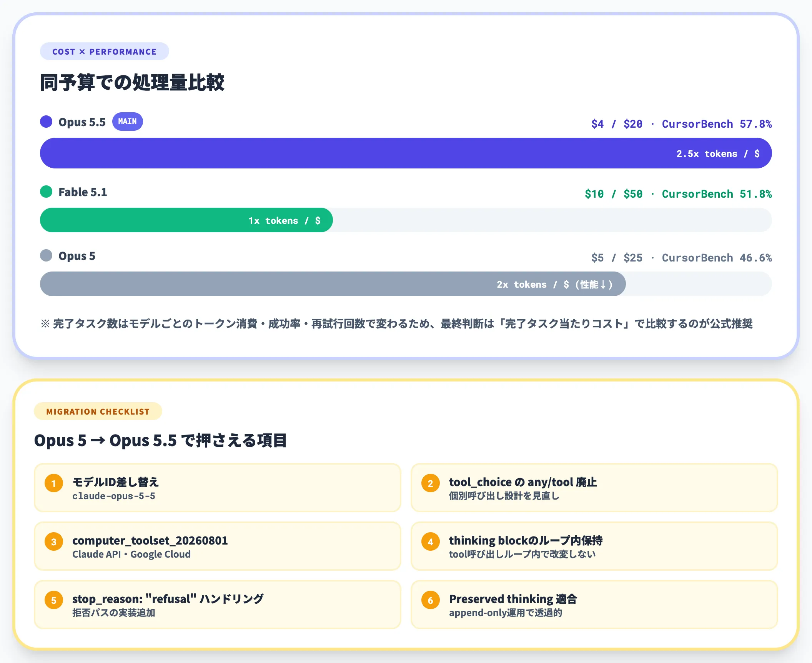Click the claude-opus-5-5 model ID text
The width and height of the screenshot is (812, 663).
[x=114, y=496]
